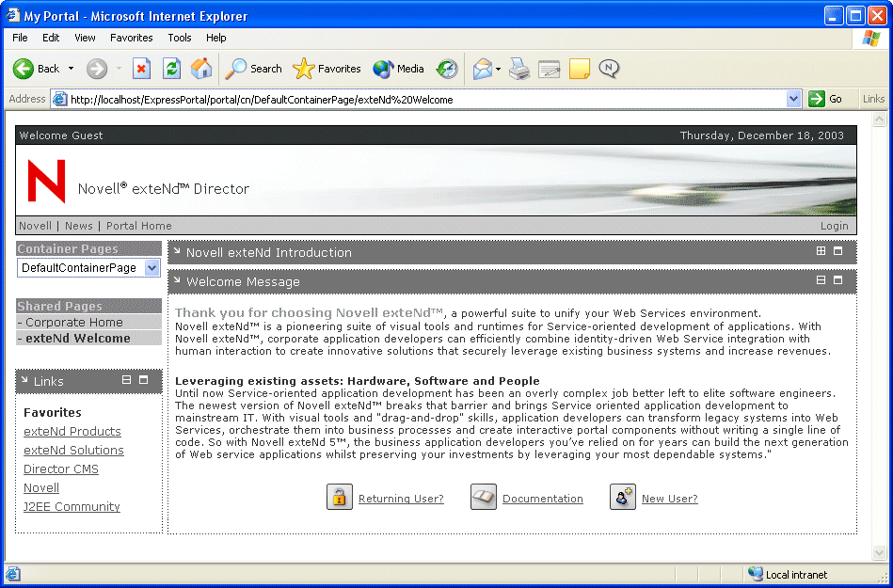Maximize the Welcome Message portlet

[838, 280]
